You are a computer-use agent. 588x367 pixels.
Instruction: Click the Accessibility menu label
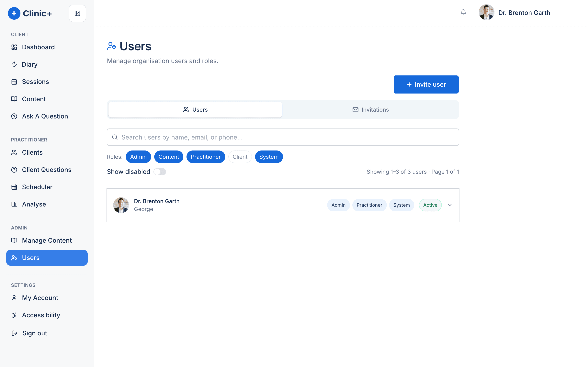pyautogui.click(x=41, y=315)
